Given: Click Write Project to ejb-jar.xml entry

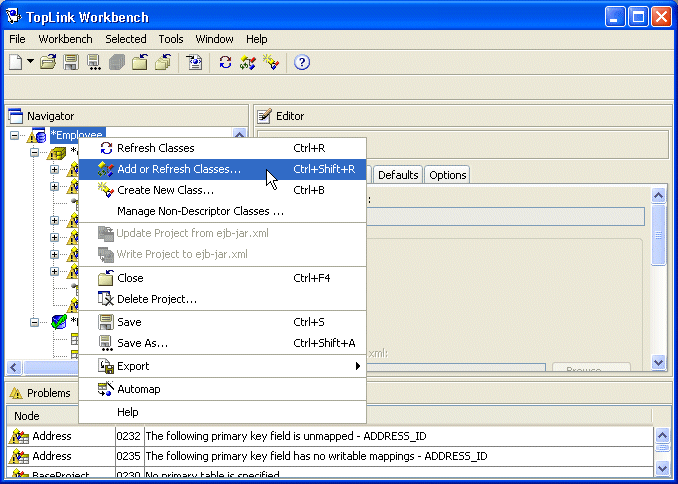Looking at the screenshot, I should pyautogui.click(x=223, y=254).
